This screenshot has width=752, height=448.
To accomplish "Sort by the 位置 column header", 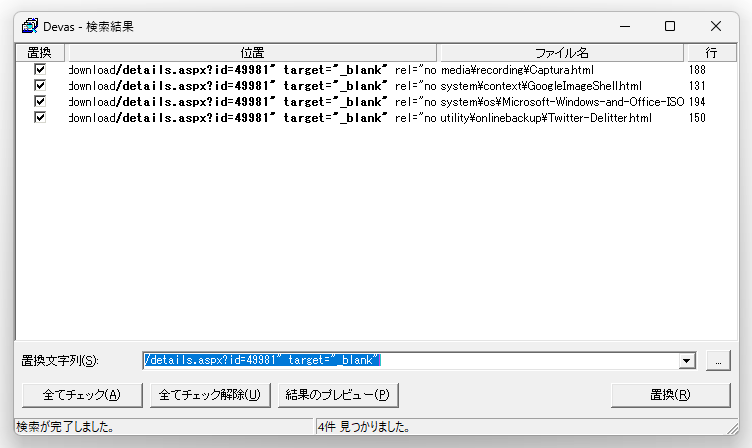I will click(252, 52).
